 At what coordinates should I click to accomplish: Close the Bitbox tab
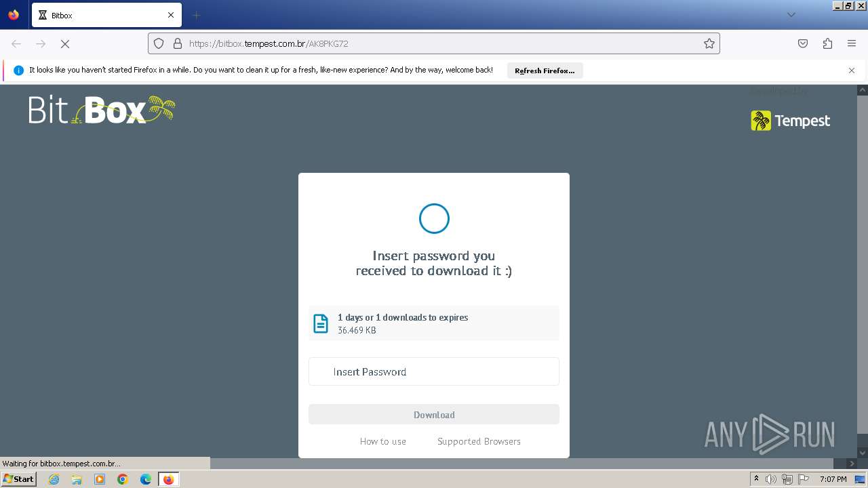tap(170, 15)
